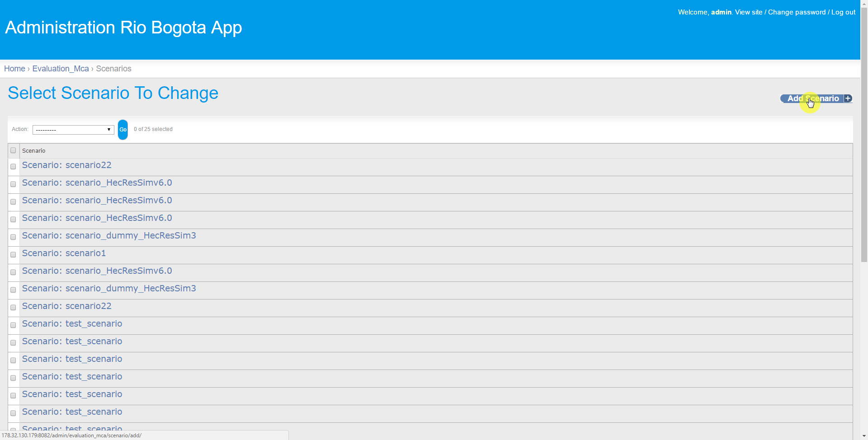Tick the first scenario22 checkbox
This screenshot has height=440, width=868.
(x=13, y=167)
